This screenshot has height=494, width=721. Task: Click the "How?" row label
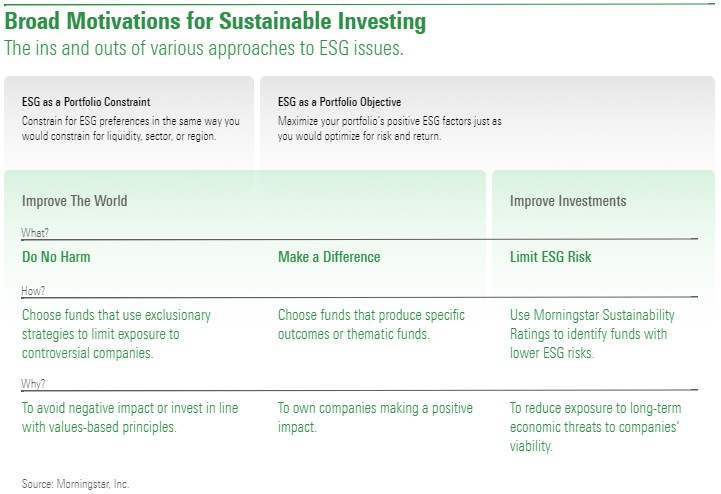pyautogui.click(x=34, y=291)
